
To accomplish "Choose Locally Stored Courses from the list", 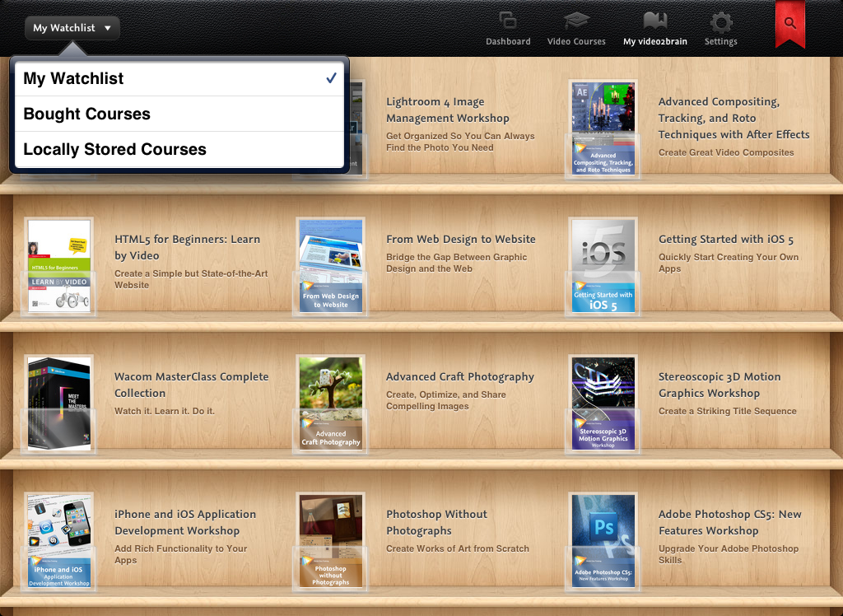I will [179, 150].
